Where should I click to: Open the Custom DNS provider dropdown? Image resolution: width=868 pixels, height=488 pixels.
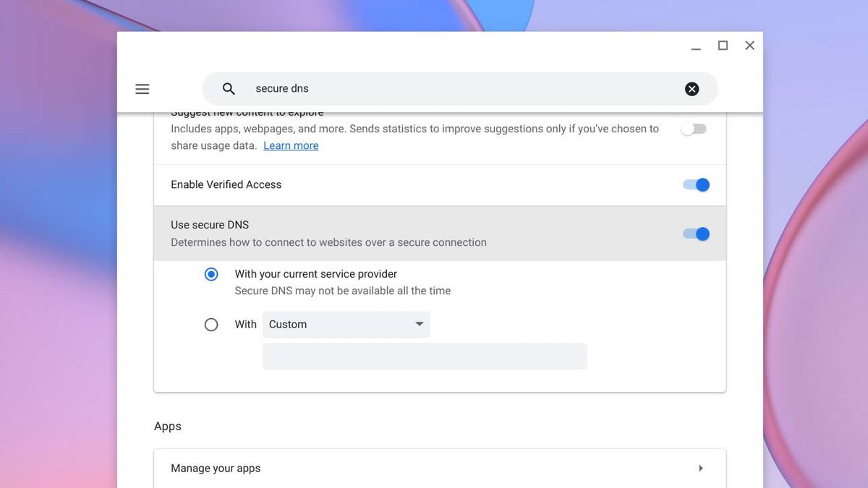click(346, 324)
